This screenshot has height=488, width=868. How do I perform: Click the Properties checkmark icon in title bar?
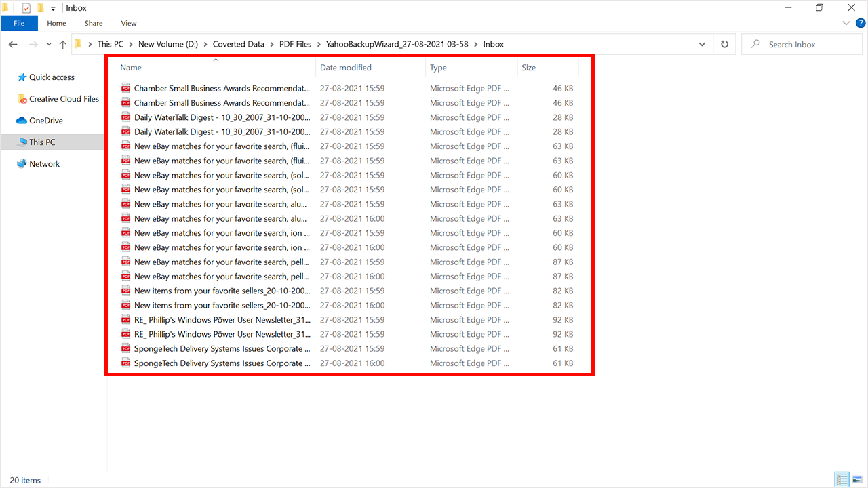(x=26, y=8)
